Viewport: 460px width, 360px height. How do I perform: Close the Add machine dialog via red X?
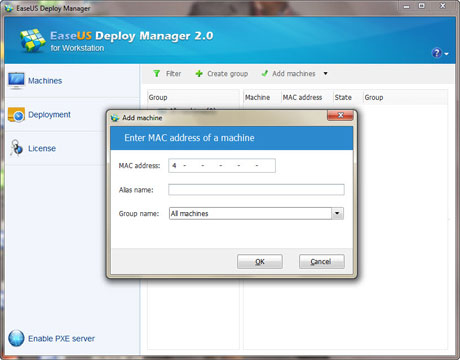[340, 115]
